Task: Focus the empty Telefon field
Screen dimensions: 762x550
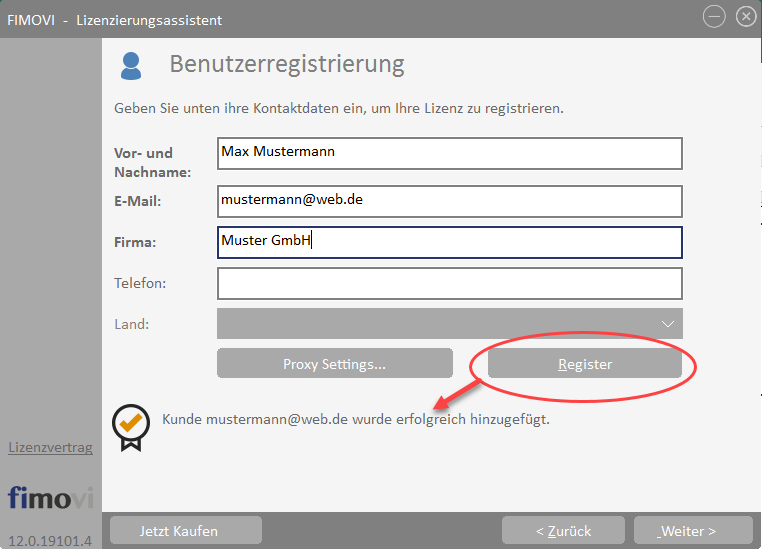Action: 450,283
